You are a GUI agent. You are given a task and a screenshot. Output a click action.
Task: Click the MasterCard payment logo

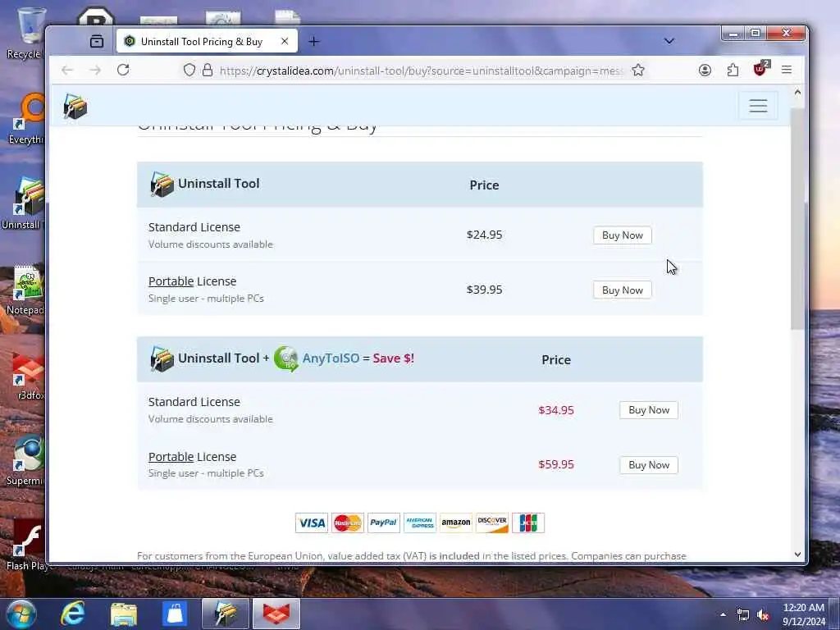point(347,523)
